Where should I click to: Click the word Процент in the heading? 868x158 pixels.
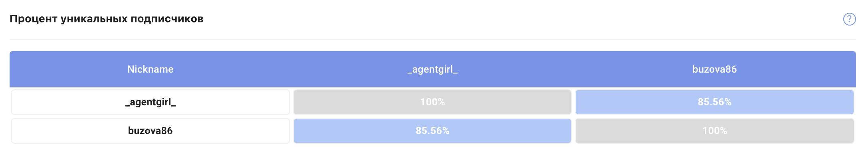33,19
